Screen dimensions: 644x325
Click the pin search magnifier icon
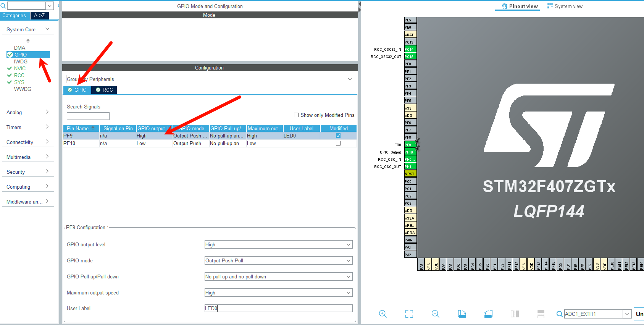pyautogui.click(x=560, y=314)
